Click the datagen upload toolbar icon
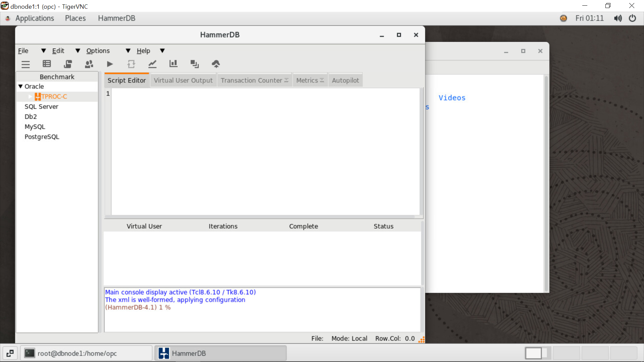The image size is (644, 362). [x=216, y=64]
